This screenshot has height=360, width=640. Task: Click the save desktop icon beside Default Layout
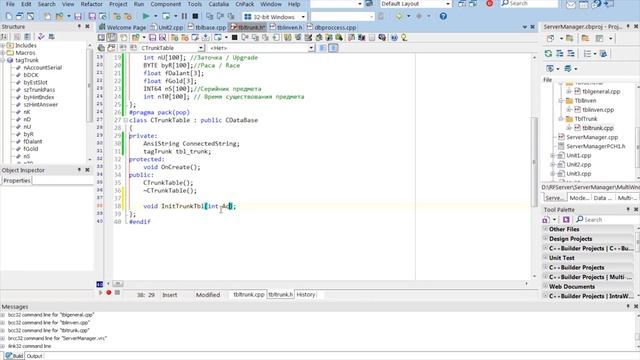pyautogui.click(x=462, y=4)
